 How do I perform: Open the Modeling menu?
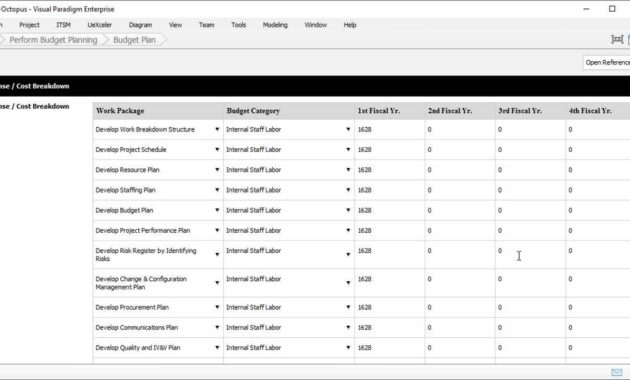click(x=275, y=25)
